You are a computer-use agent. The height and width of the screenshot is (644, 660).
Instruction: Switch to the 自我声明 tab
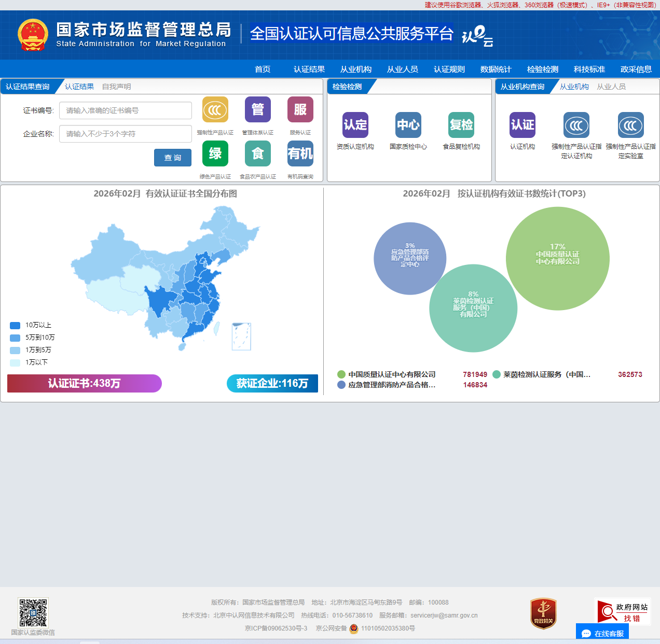tap(117, 86)
